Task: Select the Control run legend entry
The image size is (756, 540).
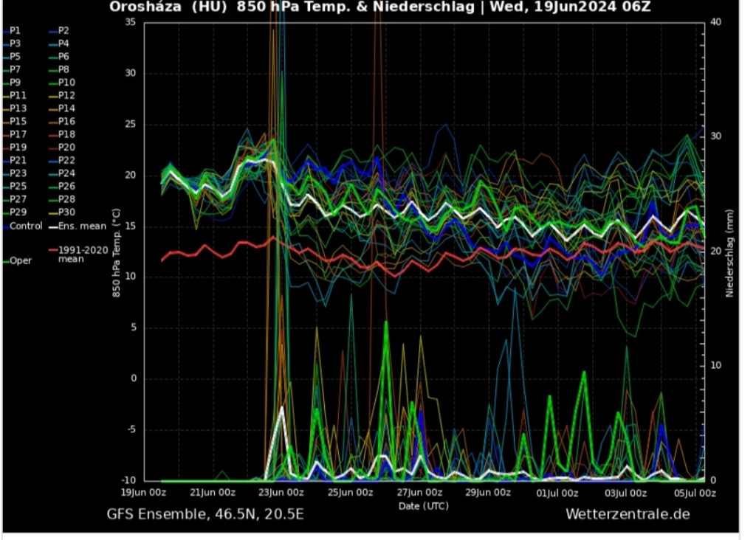Action: coord(25,226)
